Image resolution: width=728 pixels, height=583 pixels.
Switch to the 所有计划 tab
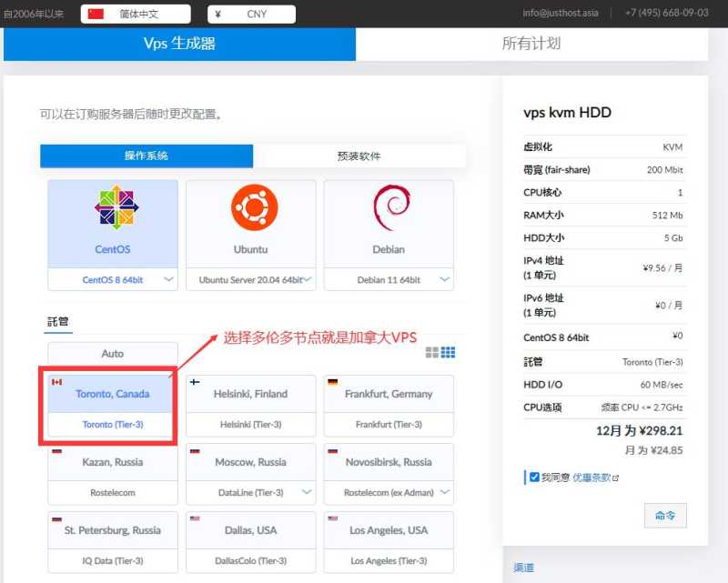[x=531, y=44]
